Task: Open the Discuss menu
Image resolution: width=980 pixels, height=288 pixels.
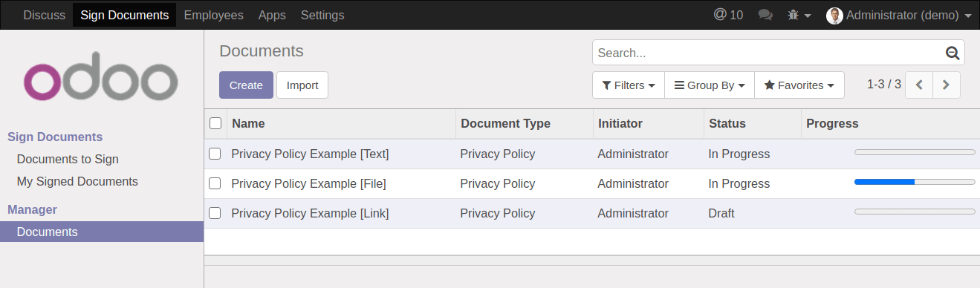Action: click(44, 15)
